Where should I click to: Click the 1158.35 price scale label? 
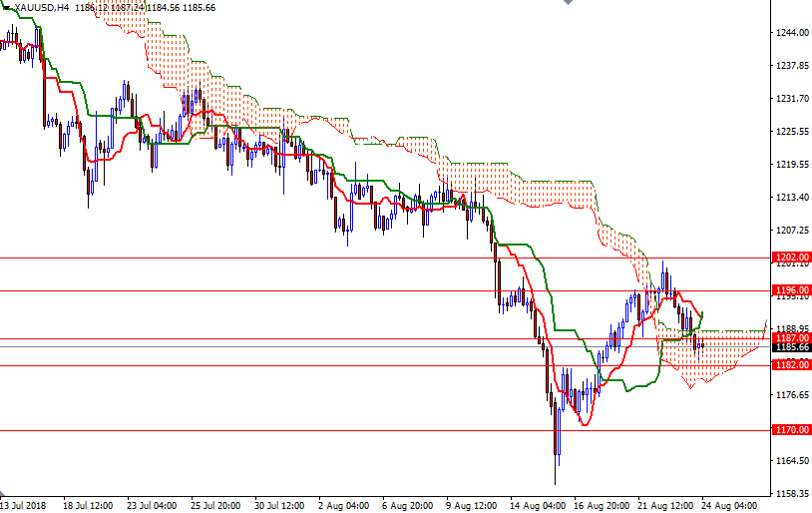pos(791,494)
